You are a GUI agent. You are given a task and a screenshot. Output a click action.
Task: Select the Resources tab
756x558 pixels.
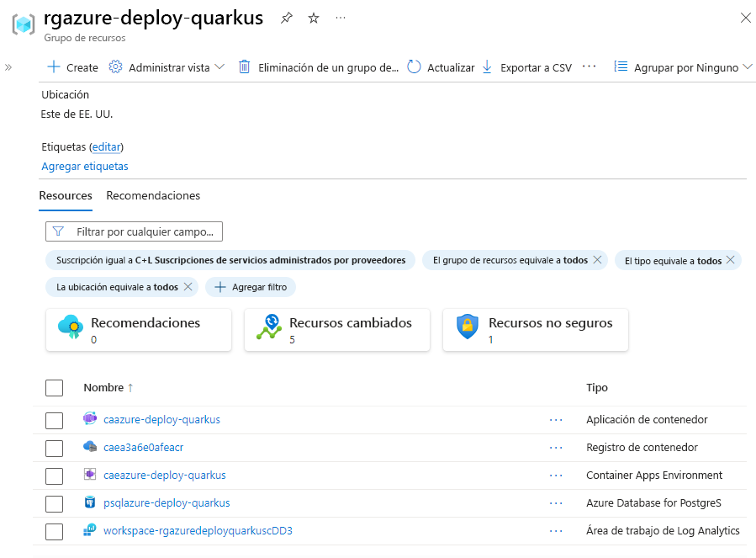click(x=65, y=195)
